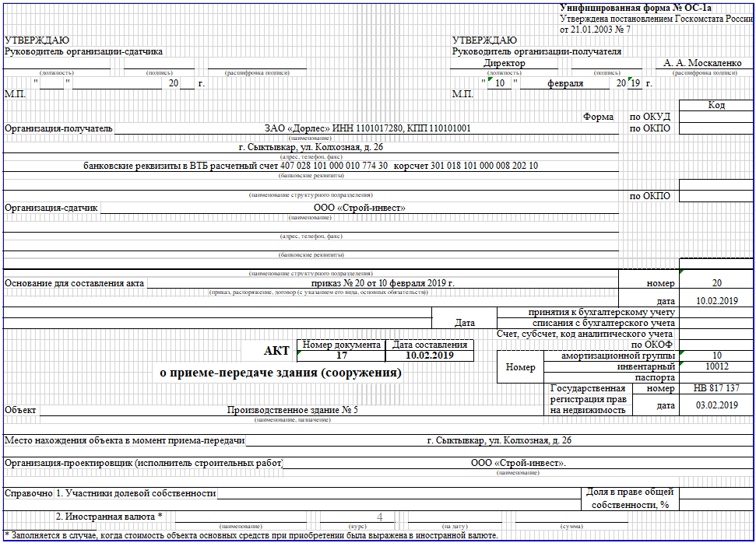The height and width of the screenshot is (543, 756).
Task: Select the signature name "А. А. Москаленко"
Action: pyautogui.click(x=702, y=63)
